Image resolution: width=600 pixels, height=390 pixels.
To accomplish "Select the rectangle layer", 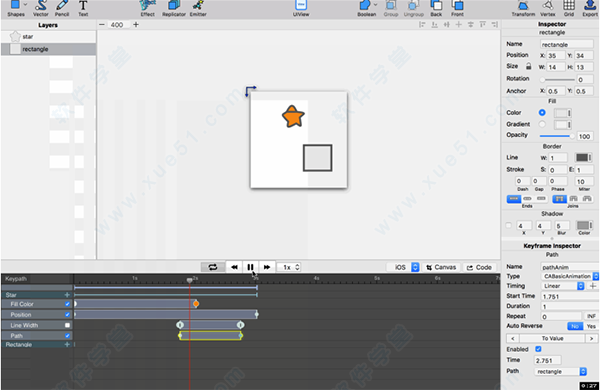I will coord(49,49).
